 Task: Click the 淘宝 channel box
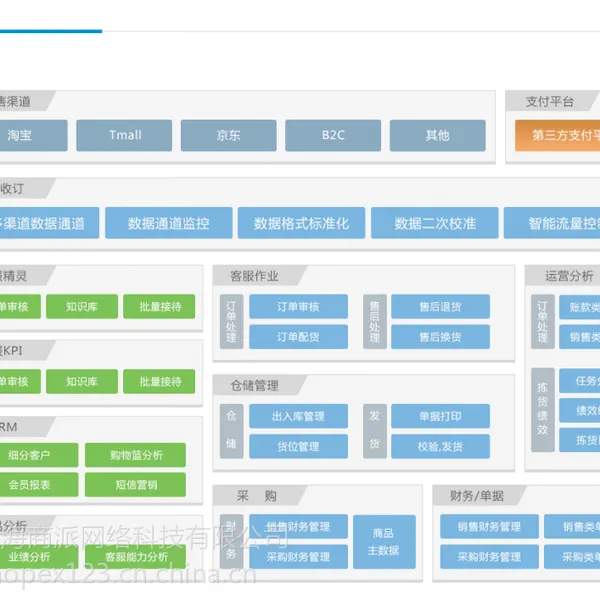pos(34,135)
